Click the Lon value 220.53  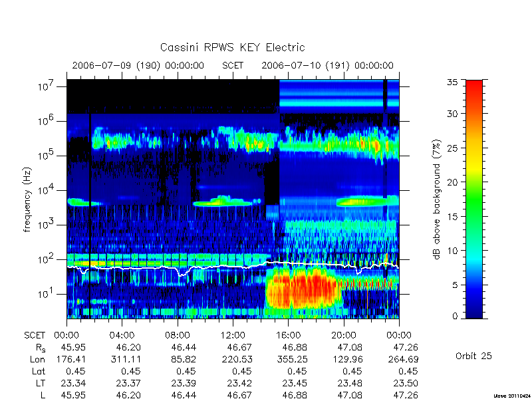point(237,359)
